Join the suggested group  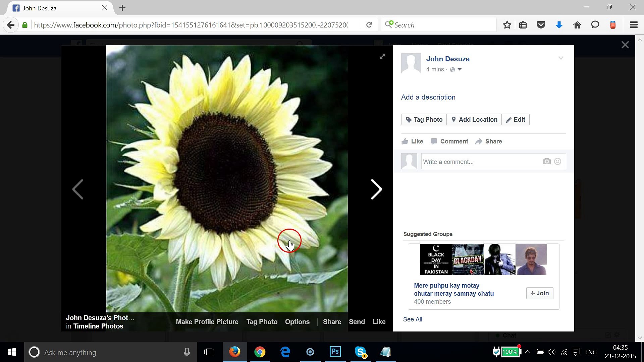pyautogui.click(x=539, y=293)
